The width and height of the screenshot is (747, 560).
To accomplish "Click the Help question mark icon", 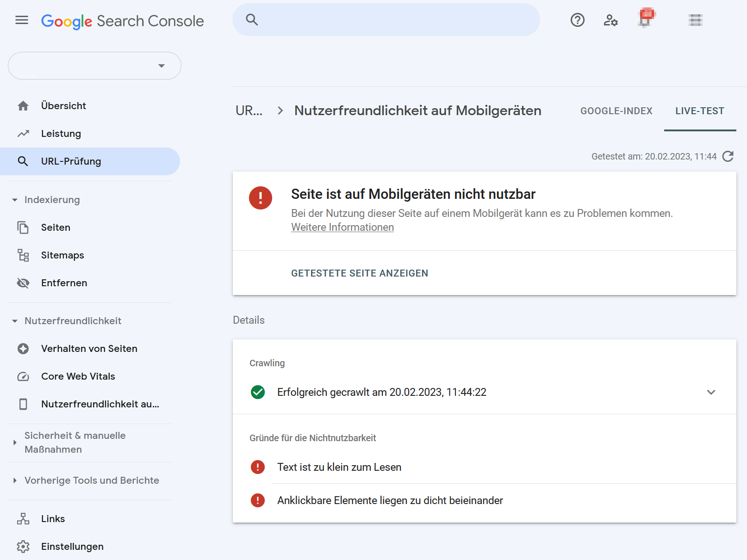I will click(x=577, y=20).
